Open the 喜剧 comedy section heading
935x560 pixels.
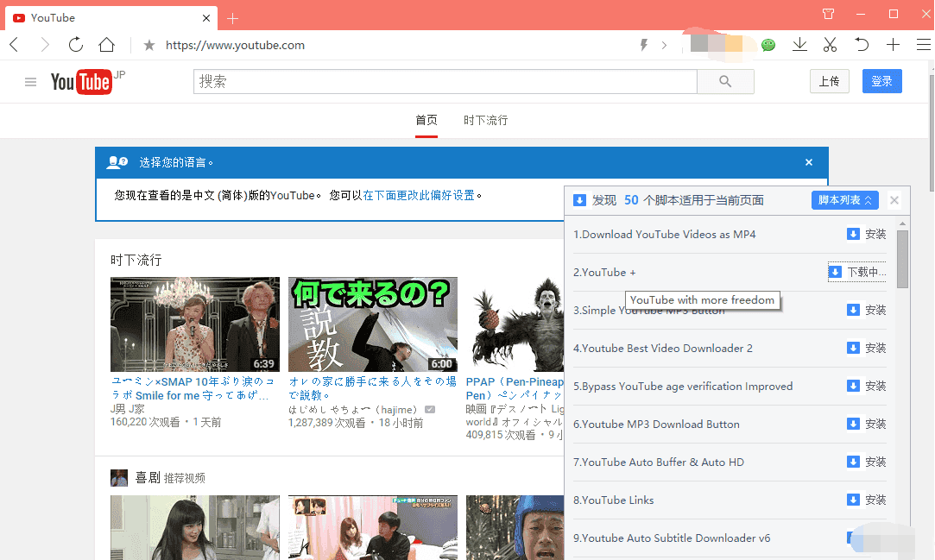[148, 477]
